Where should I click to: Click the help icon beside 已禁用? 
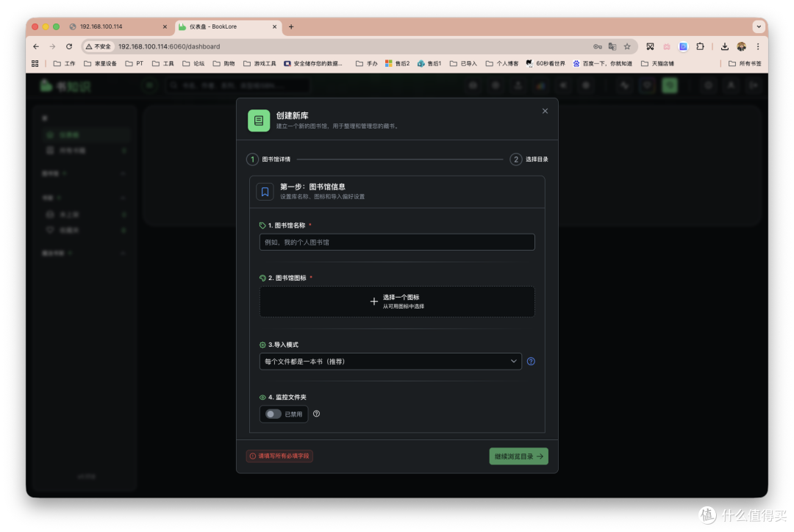[316, 414]
